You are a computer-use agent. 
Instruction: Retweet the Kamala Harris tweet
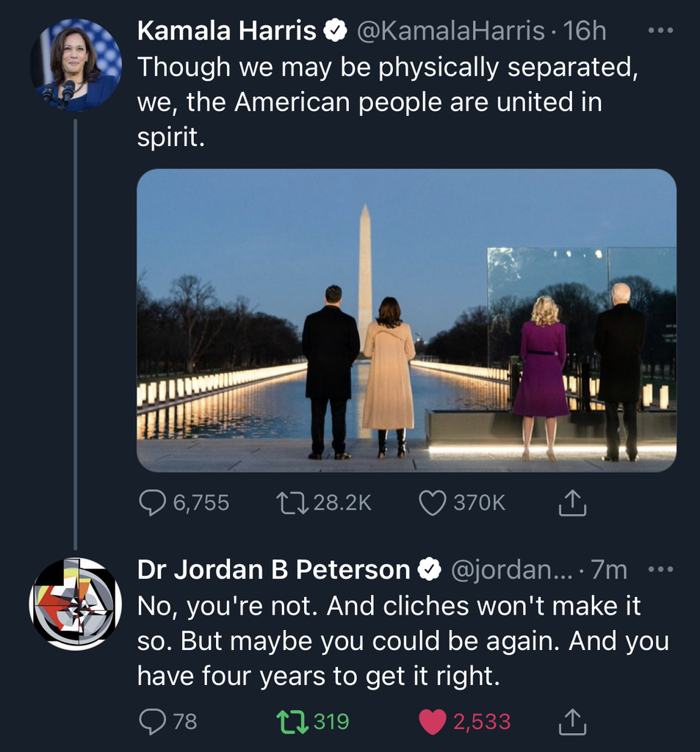coord(292,502)
